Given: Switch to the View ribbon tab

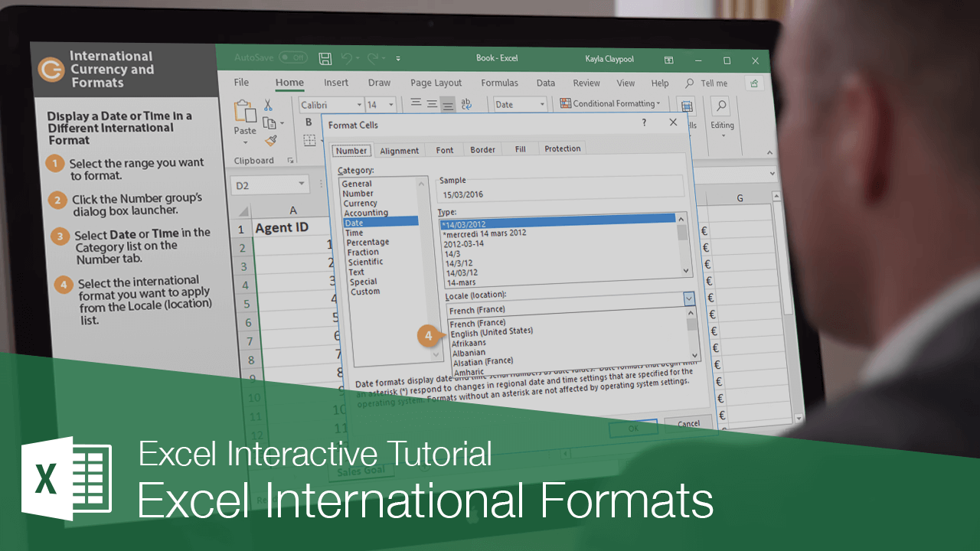Looking at the screenshot, I should [x=626, y=83].
